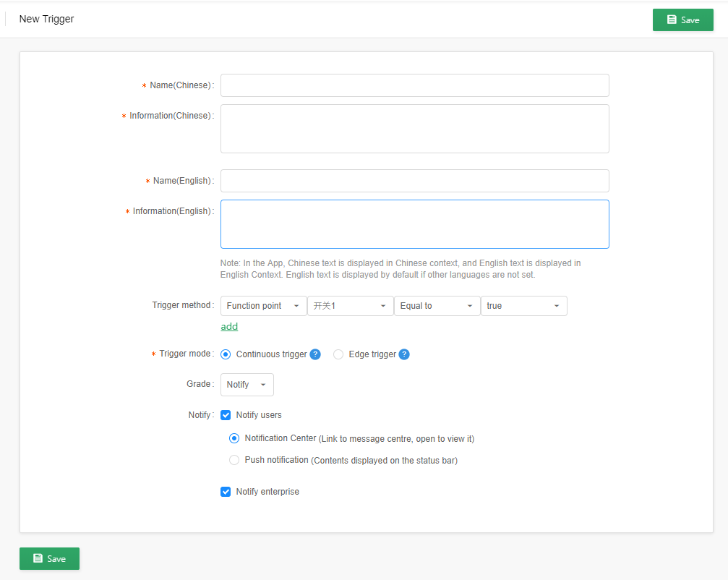The width and height of the screenshot is (728, 580).
Task: Open the true value dropdown
Action: (523, 306)
